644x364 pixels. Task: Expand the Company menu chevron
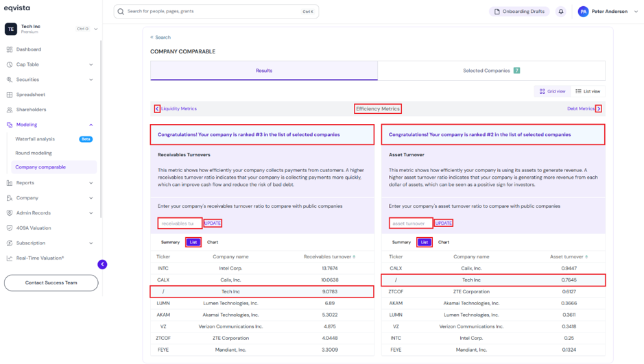pos(91,198)
